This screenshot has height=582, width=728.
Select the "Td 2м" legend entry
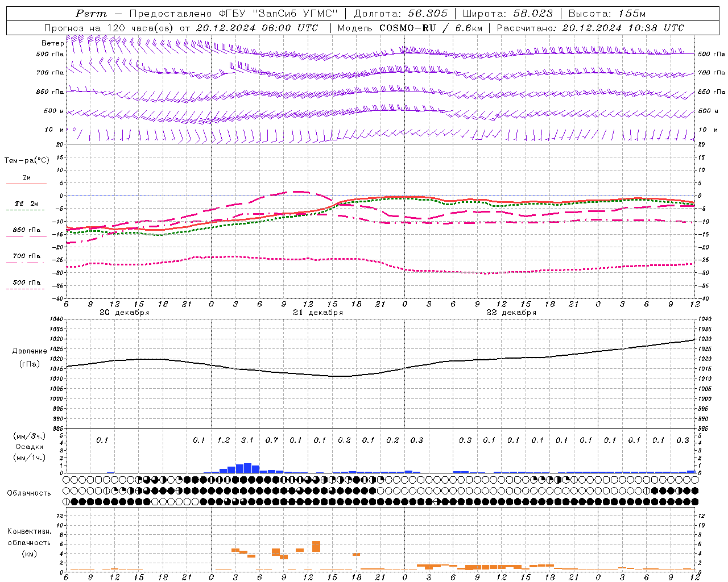(26, 203)
